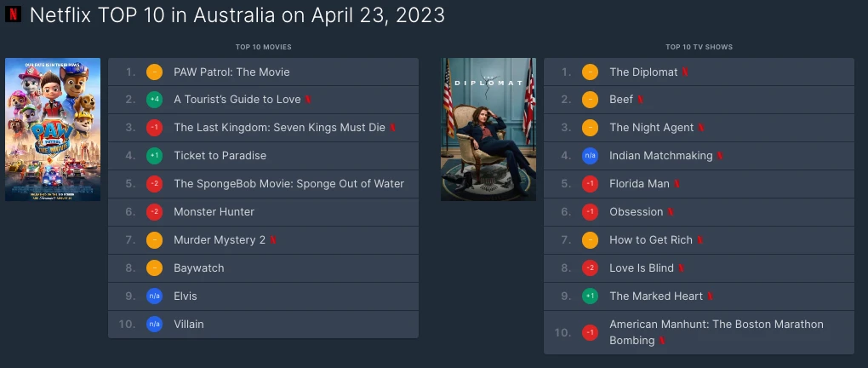Click the +4 badge for A Tourist's Guide to Love

click(x=154, y=100)
